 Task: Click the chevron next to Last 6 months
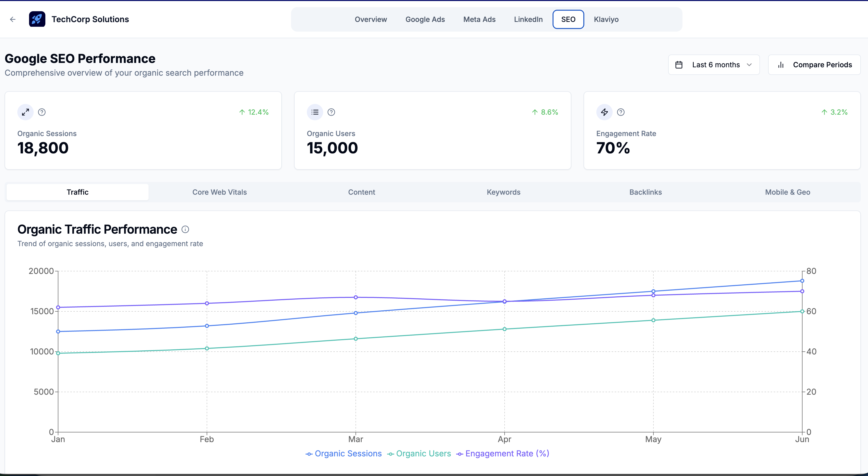coord(749,64)
